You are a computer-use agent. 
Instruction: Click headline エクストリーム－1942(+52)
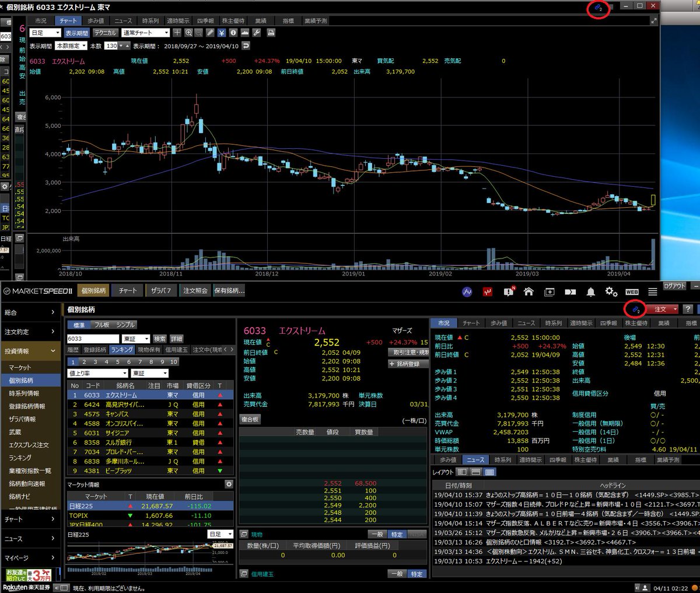click(x=523, y=561)
